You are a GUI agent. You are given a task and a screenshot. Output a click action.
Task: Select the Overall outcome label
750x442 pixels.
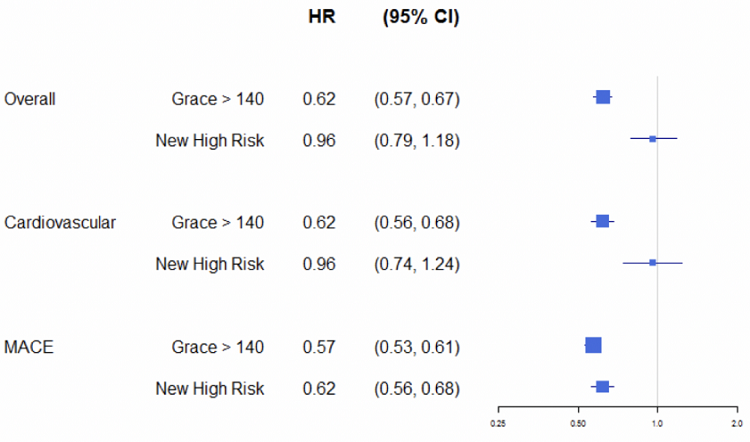(30, 99)
